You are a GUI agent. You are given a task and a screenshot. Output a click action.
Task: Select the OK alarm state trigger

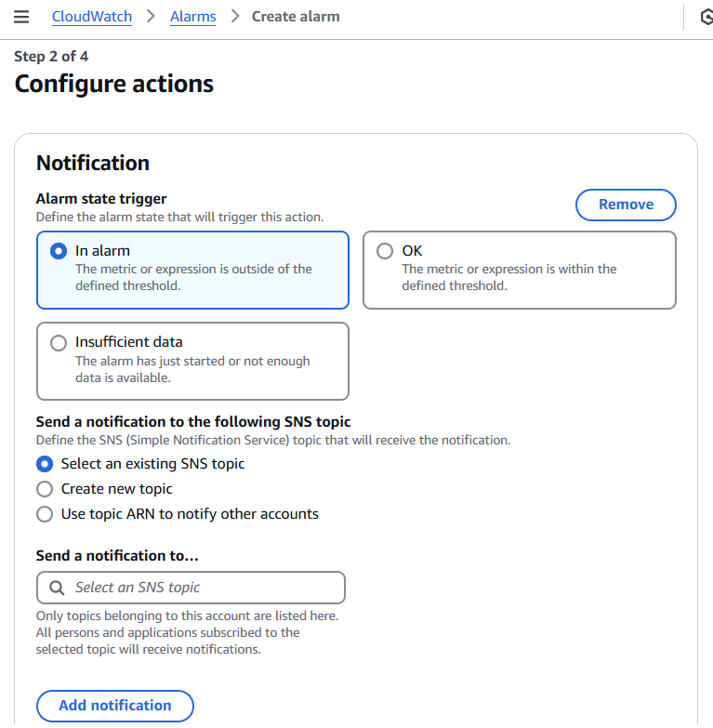tap(385, 251)
